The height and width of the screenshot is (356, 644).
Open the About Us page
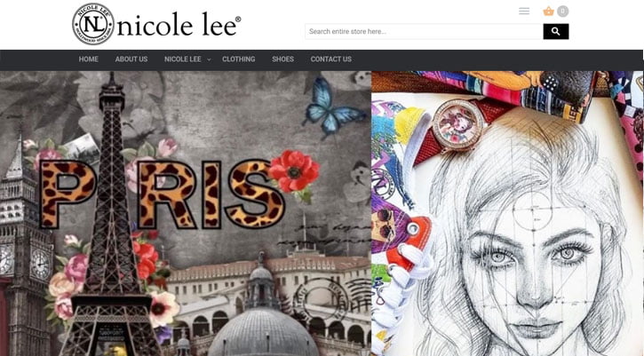131,59
